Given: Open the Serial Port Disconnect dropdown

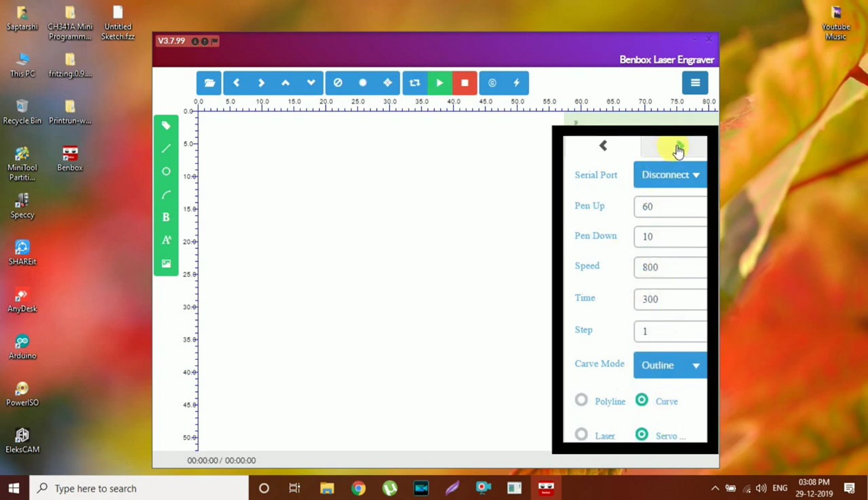Looking at the screenshot, I should (670, 175).
